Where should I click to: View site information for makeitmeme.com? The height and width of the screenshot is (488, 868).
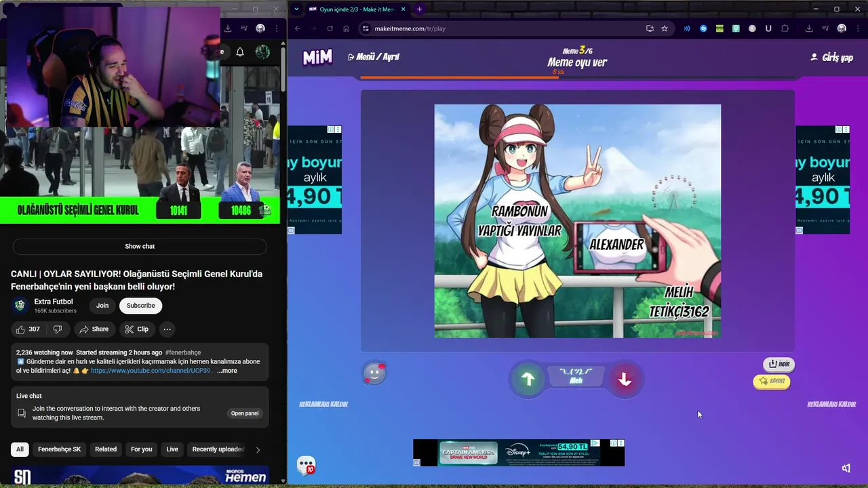tap(366, 28)
